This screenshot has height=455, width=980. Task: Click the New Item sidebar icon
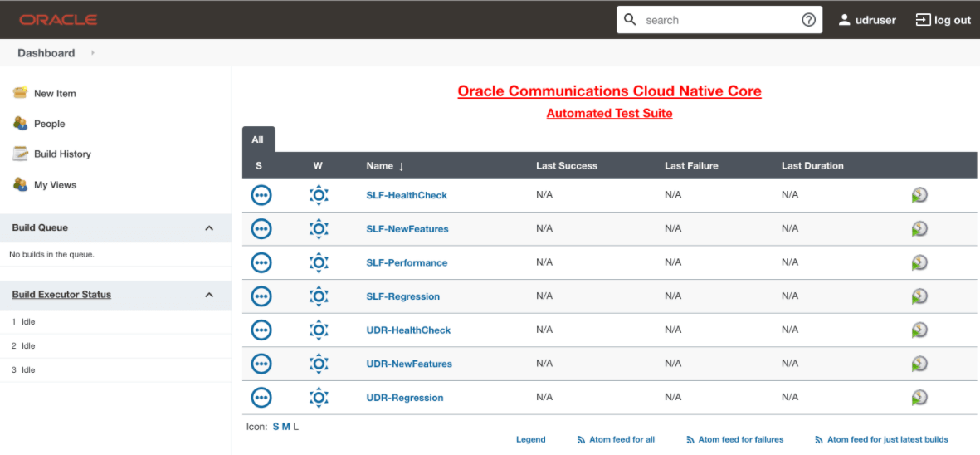point(21,93)
